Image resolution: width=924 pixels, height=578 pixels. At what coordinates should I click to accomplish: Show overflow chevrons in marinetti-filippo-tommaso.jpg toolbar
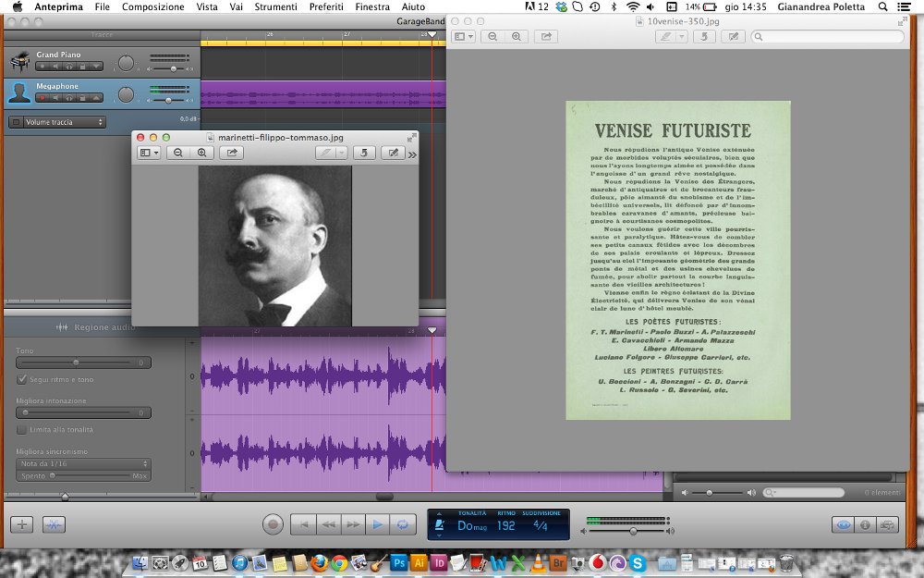412,154
